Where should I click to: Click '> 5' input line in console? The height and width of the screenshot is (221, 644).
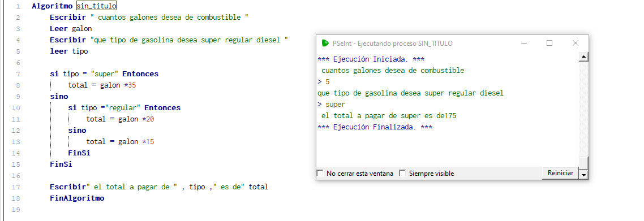[x=324, y=81]
